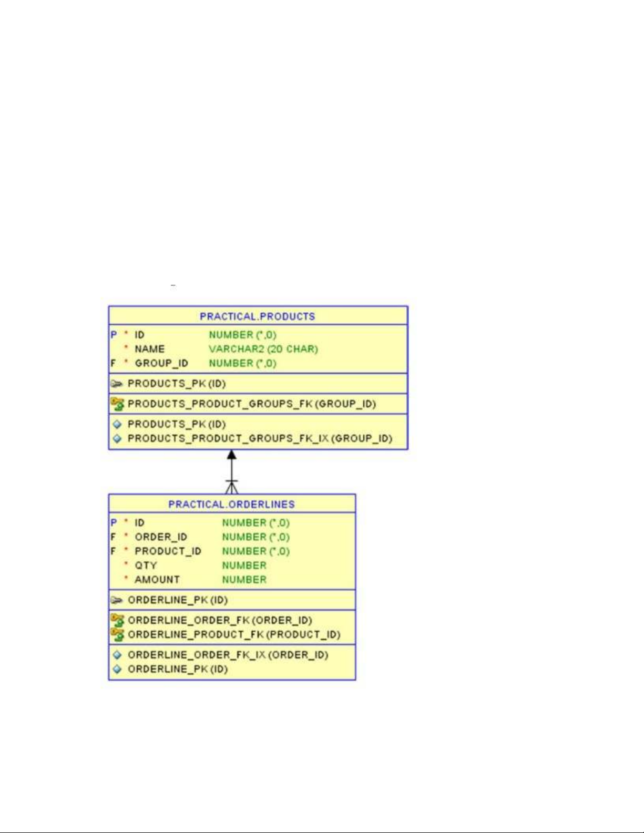This screenshot has width=644, height=833.
Task: Click the ORDERLINE_PRODUCT_FK foreign key icon
Action: click(117, 634)
